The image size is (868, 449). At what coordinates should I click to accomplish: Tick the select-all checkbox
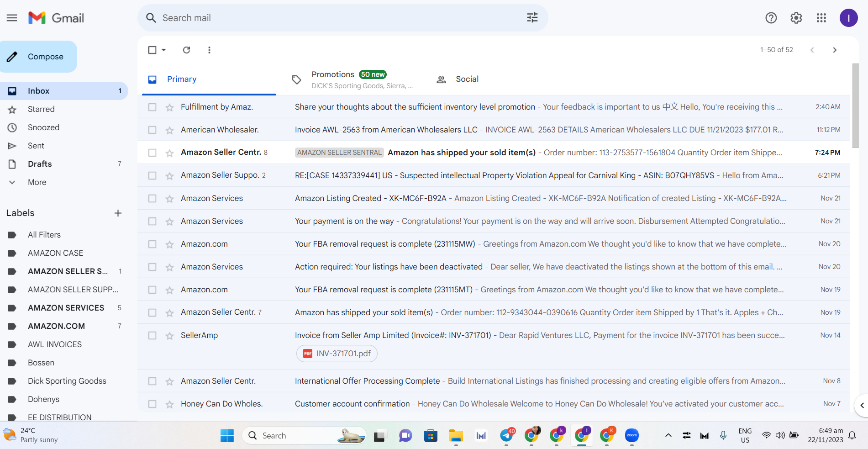[x=153, y=50]
